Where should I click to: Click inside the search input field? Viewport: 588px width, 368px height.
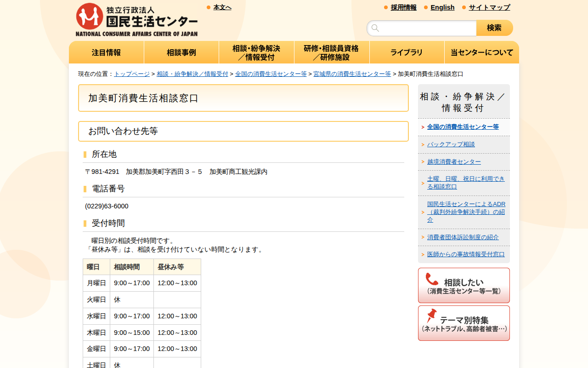421,28
